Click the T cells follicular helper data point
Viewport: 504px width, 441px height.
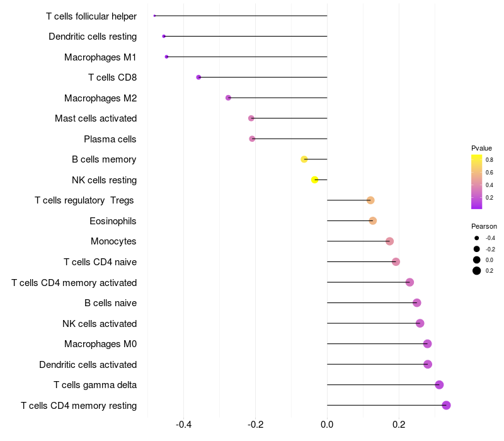[154, 16]
